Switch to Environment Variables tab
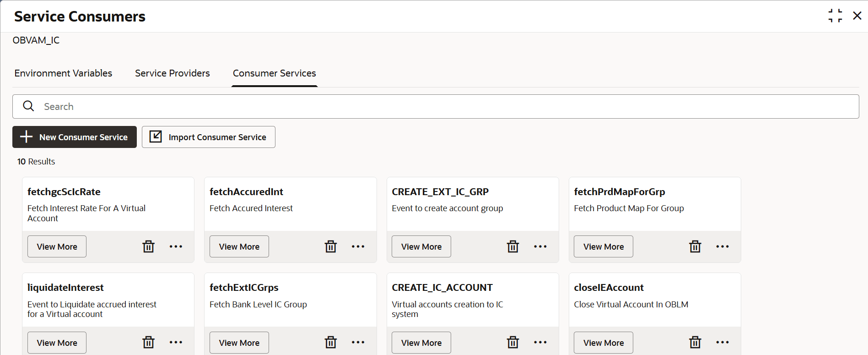868x355 pixels. click(x=63, y=73)
